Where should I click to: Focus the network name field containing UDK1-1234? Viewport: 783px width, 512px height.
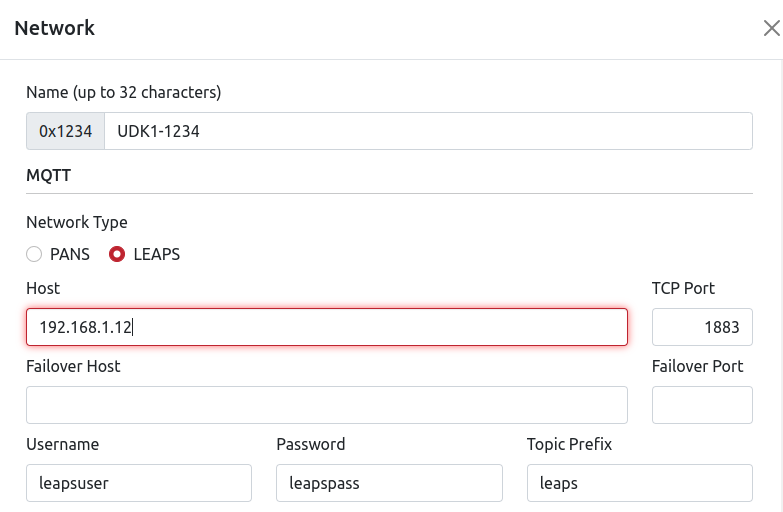[428, 131]
